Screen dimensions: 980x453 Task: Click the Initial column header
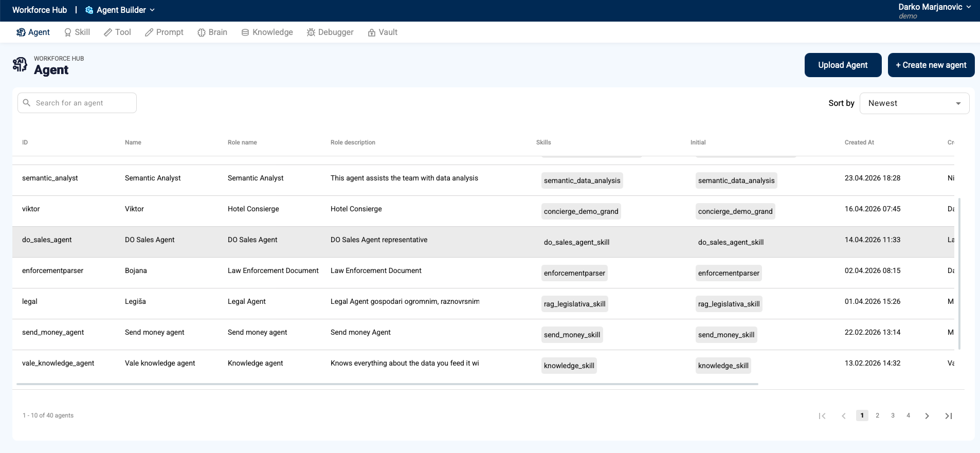coord(698,142)
